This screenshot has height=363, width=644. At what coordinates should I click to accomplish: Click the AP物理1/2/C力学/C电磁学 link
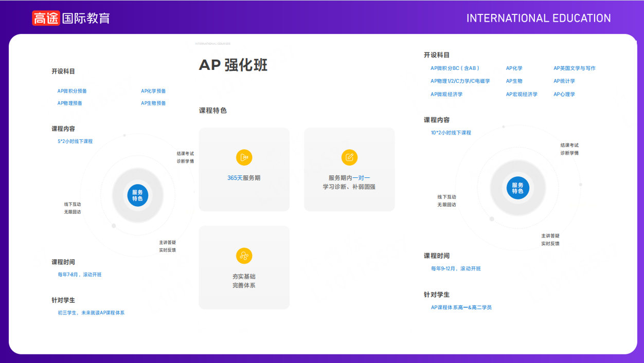pyautogui.click(x=460, y=81)
